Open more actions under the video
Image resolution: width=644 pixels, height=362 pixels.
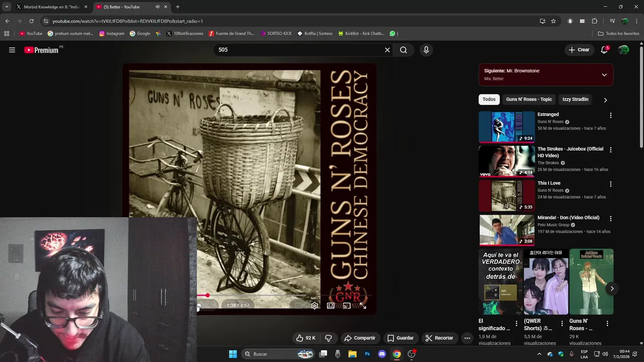pos(467,338)
